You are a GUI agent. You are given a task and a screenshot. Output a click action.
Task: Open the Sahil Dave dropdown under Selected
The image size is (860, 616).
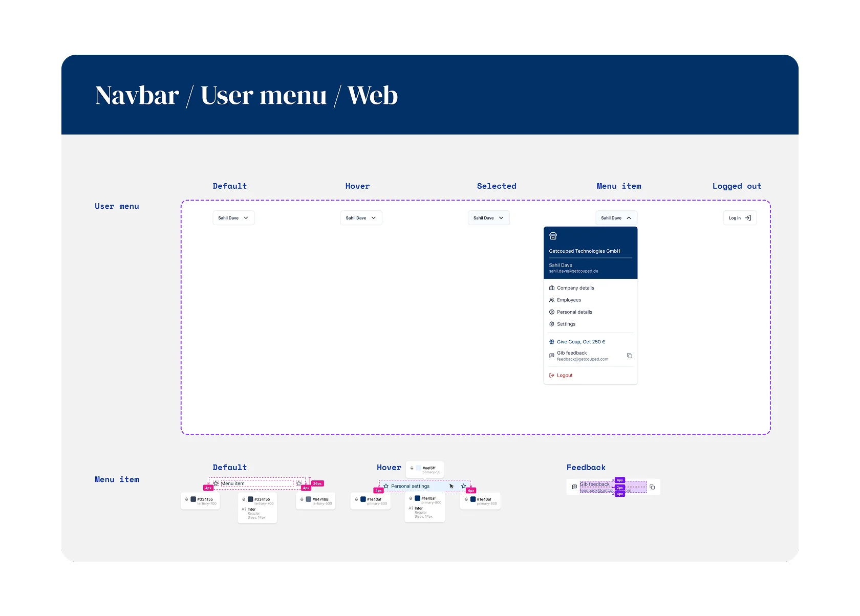(x=489, y=218)
